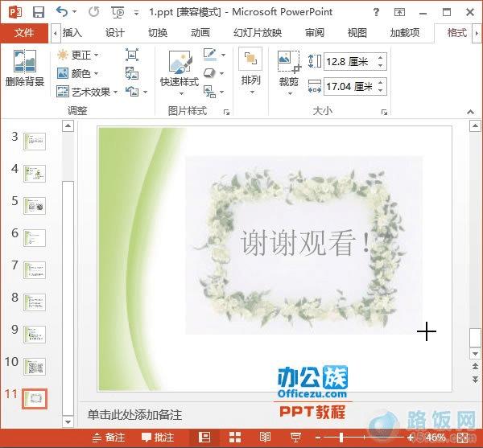Click the zoom slider handle

[341, 438]
